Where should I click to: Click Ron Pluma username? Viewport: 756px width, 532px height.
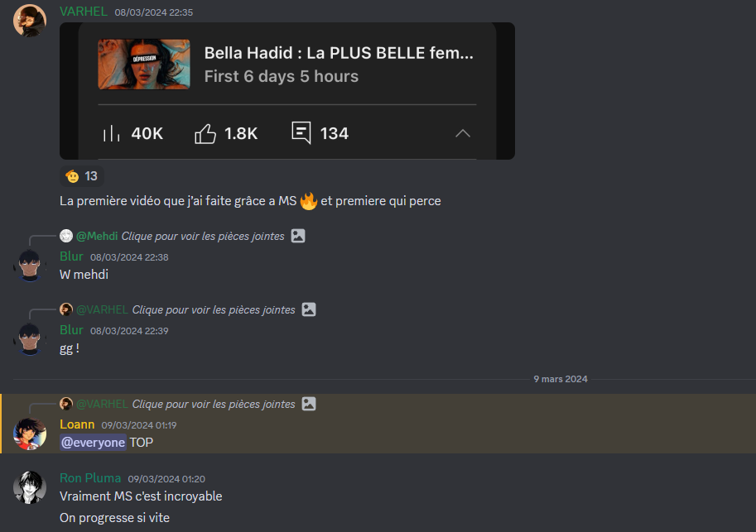[x=90, y=478]
